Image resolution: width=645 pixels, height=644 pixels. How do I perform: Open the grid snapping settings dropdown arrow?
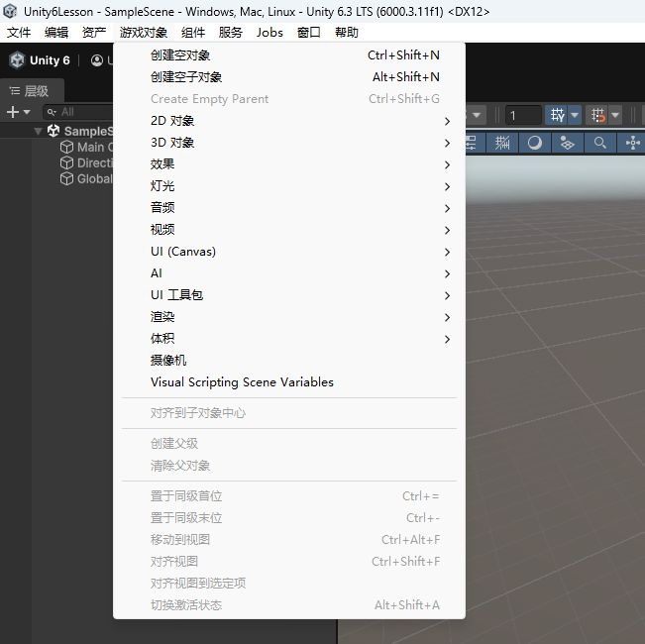[x=615, y=115]
